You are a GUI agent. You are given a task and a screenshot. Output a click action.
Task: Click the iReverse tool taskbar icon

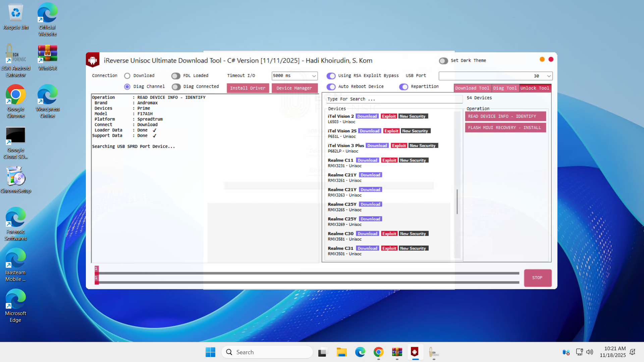click(x=415, y=352)
